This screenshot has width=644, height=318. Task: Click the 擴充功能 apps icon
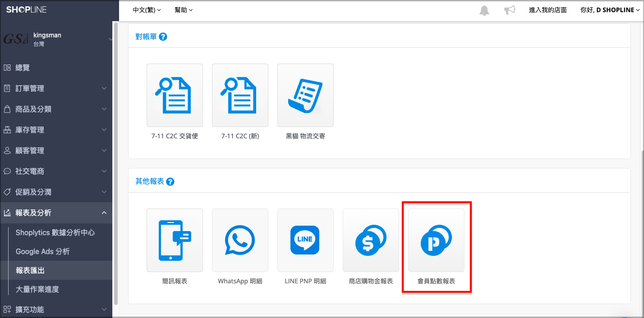(x=7, y=309)
